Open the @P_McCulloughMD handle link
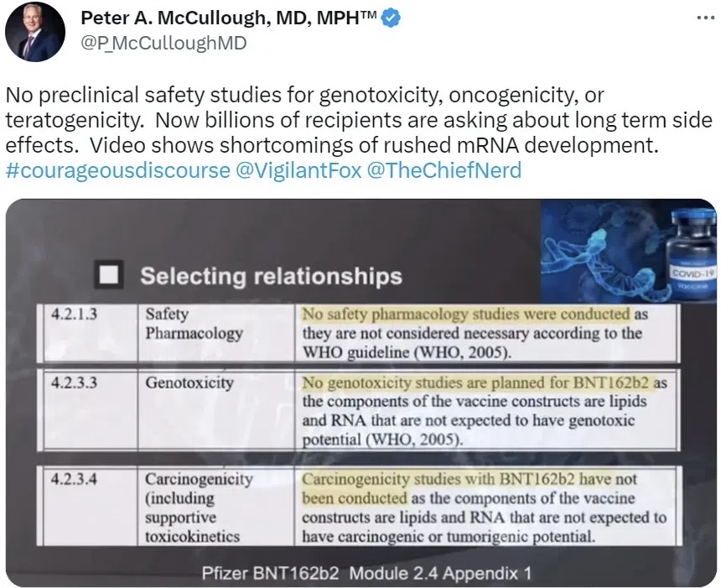The height and width of the screenshot is (588, 721). [x=163, y=43]
